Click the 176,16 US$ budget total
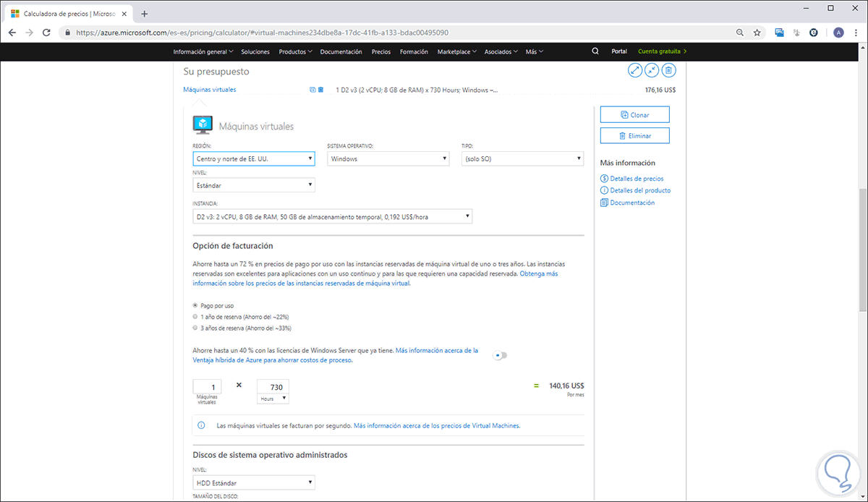Screen dimensions: 868x502 click(660, 90)
